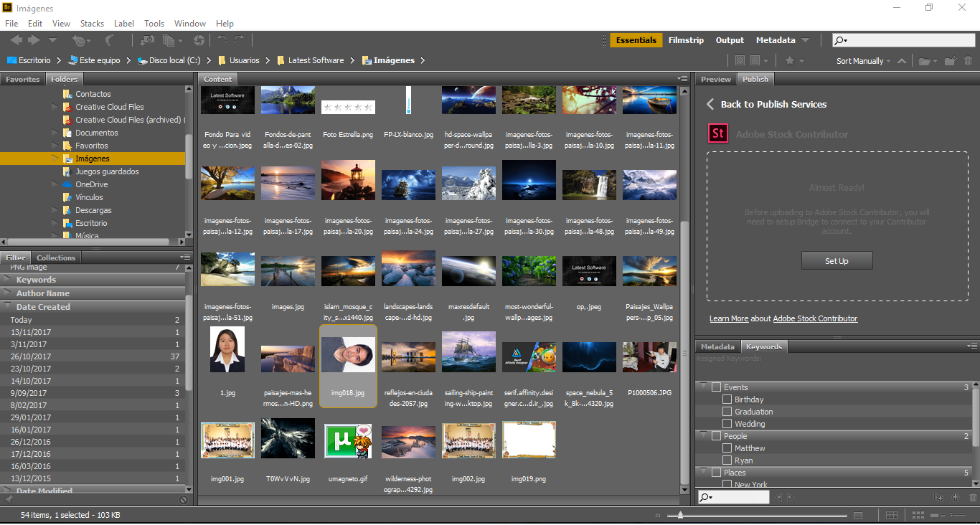This screenshot has height=525, width=980.
Task: Click the thumbnail quality checkerboard icon
Action: point(740,61)
